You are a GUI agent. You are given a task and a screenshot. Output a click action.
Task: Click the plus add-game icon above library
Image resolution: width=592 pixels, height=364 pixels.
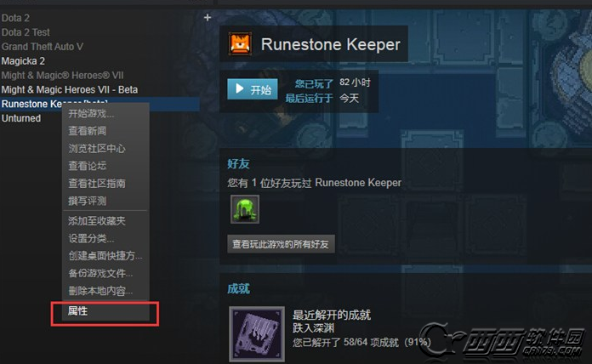[208, 17]
